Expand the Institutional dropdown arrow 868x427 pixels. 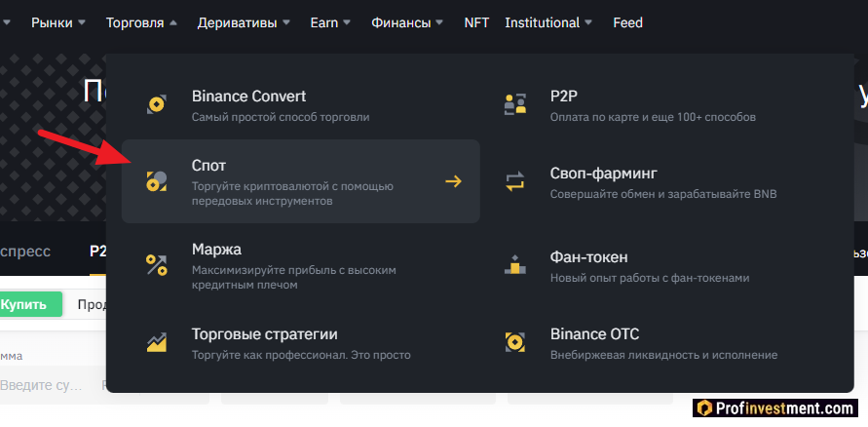pos(587,22)
